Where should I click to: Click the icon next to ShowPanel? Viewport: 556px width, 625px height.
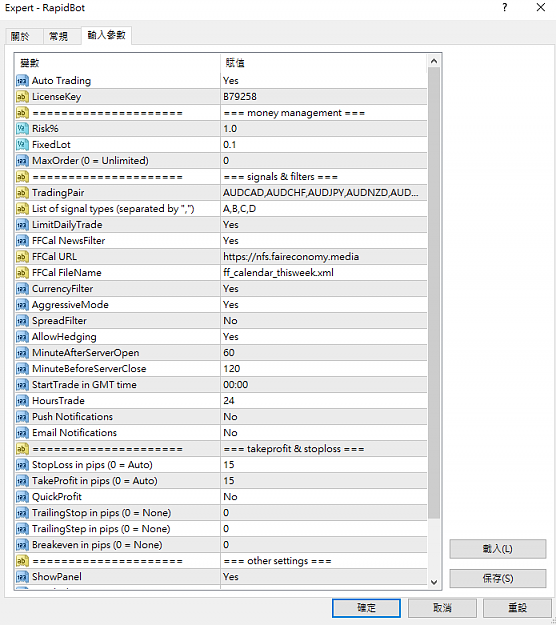tap(22, 577)
